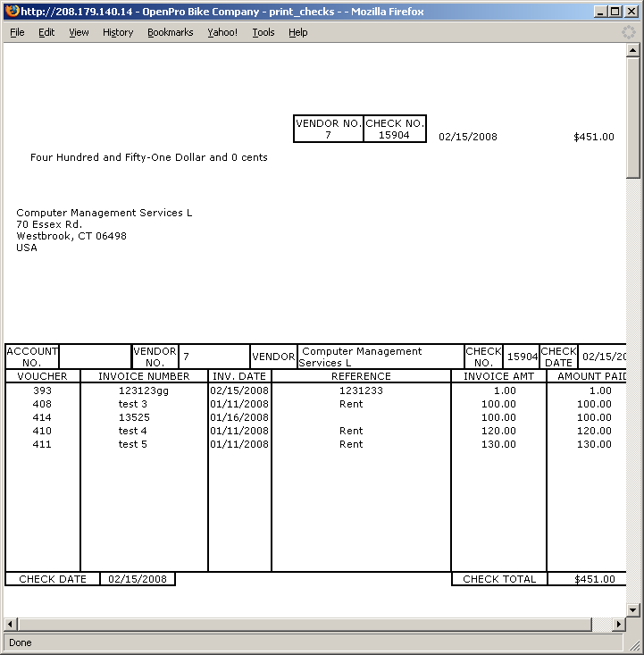Open the History menu
Viewport: 644px width, 655px height.
pyautogui.click(x=118, y=32)
